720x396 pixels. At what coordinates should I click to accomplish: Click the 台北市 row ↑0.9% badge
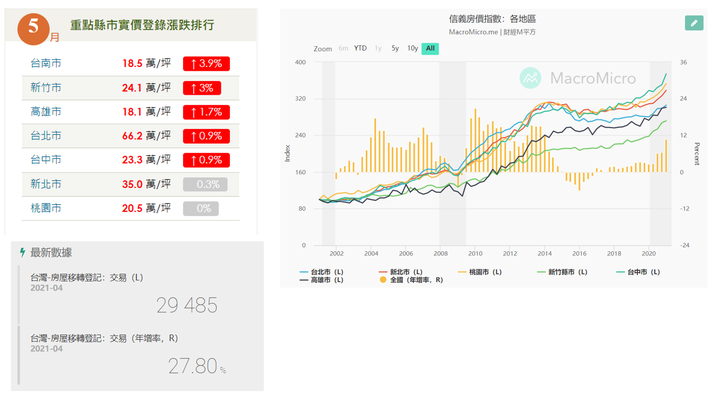click(206, 136)
